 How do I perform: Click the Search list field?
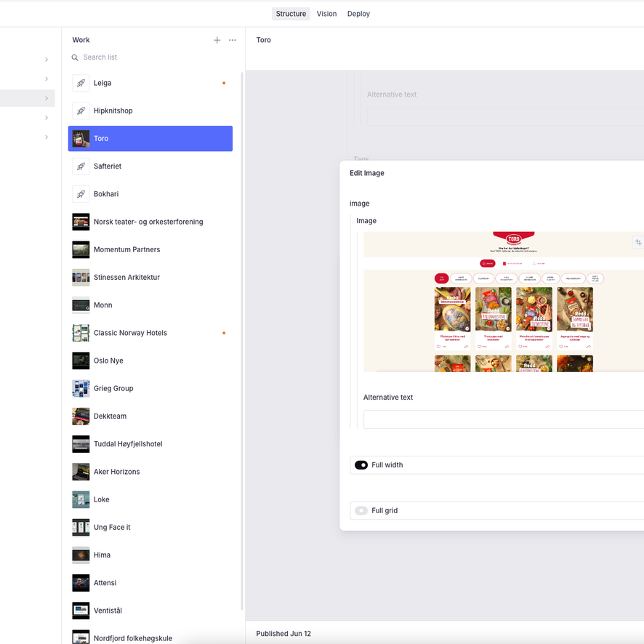154,57
